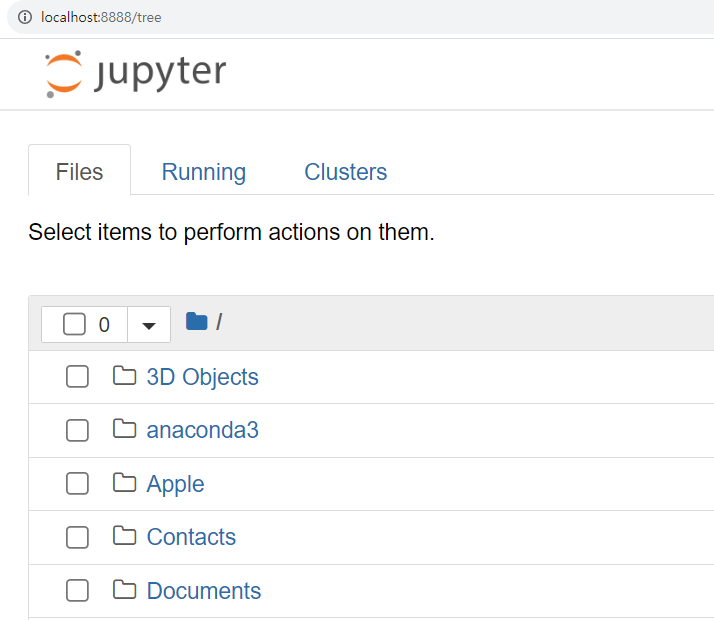Toggle the select-all checkbox in the header
Image resolution: width=714 pixels, height=620 pixels.
(75, 324)
